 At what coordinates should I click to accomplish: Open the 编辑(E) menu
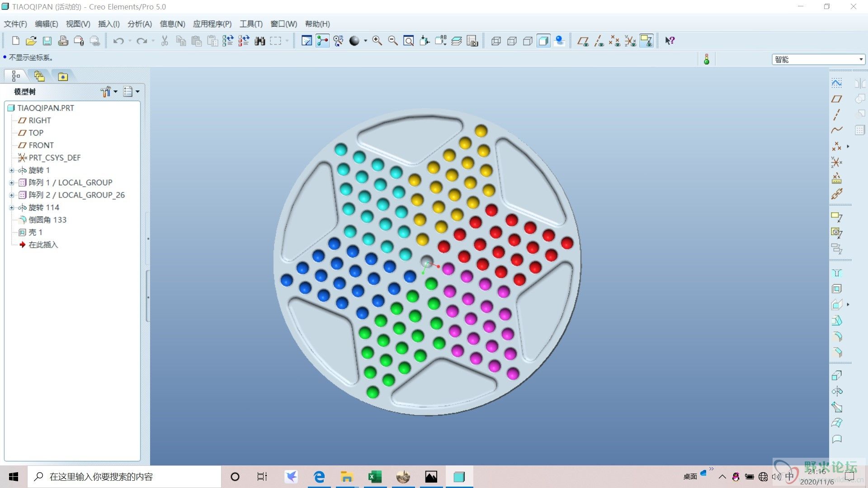(x=46, y=24)
